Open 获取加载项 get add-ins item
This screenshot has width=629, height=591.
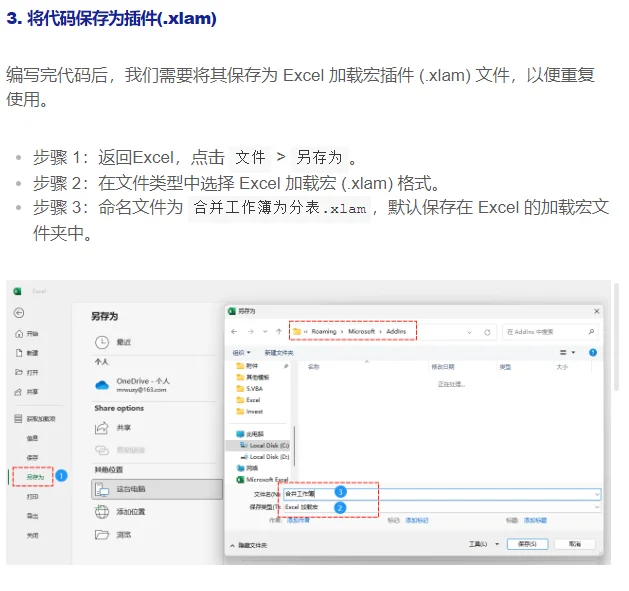coord(35,419)
